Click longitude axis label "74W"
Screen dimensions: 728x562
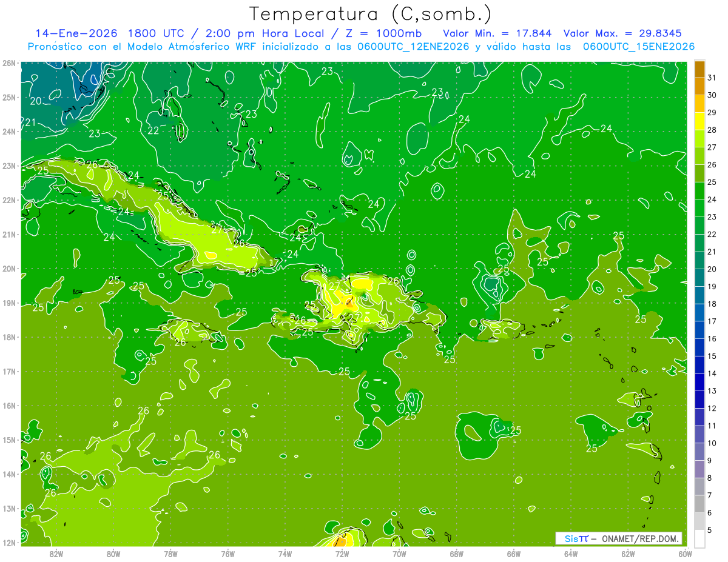(285, 554)
